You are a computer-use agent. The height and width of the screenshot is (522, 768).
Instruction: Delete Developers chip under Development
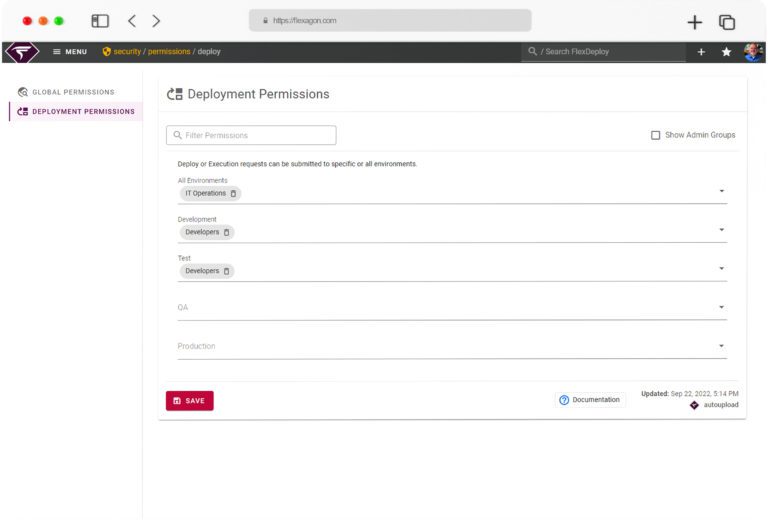[226, 232]
